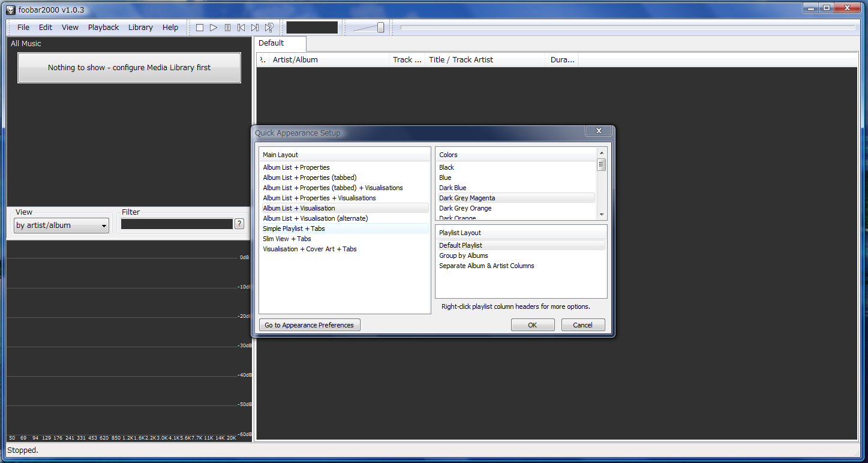Choose 'Visualisation + Cover Art + Tabs' layout

(345, 249)
